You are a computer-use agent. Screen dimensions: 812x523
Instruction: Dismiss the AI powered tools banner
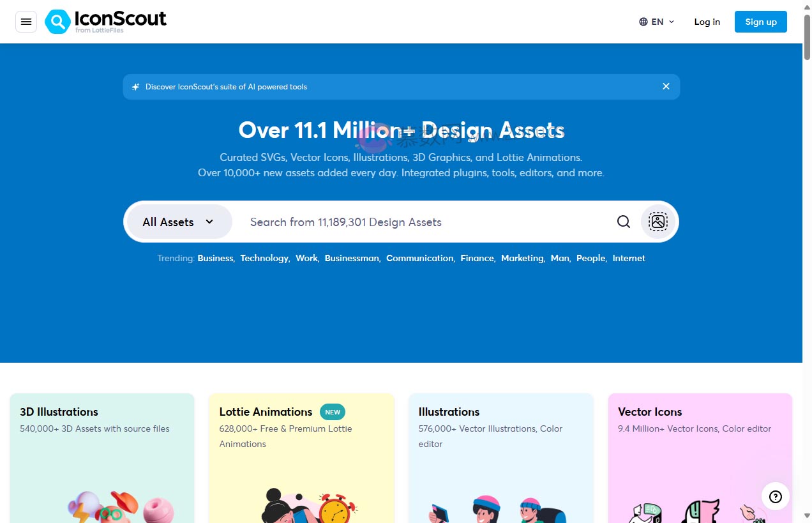pyautogui.click(x=666, y=86)
